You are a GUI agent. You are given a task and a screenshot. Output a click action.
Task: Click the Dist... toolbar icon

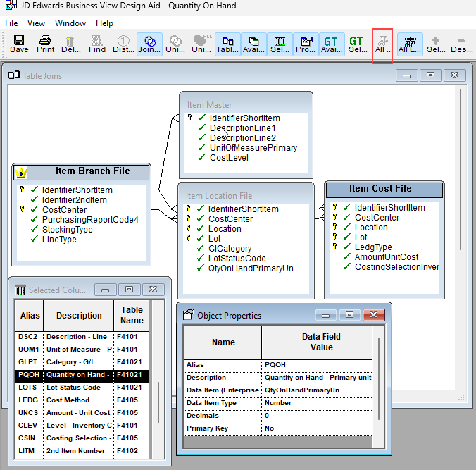pos(123,44)
